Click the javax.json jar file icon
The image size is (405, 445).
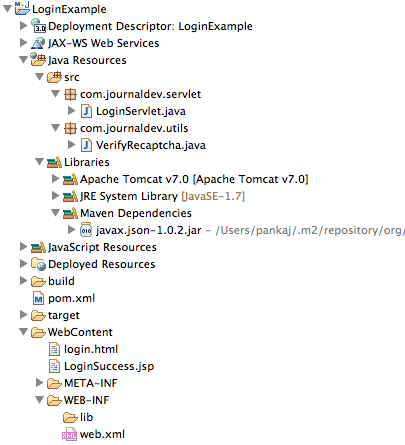(x=86, y=230)
